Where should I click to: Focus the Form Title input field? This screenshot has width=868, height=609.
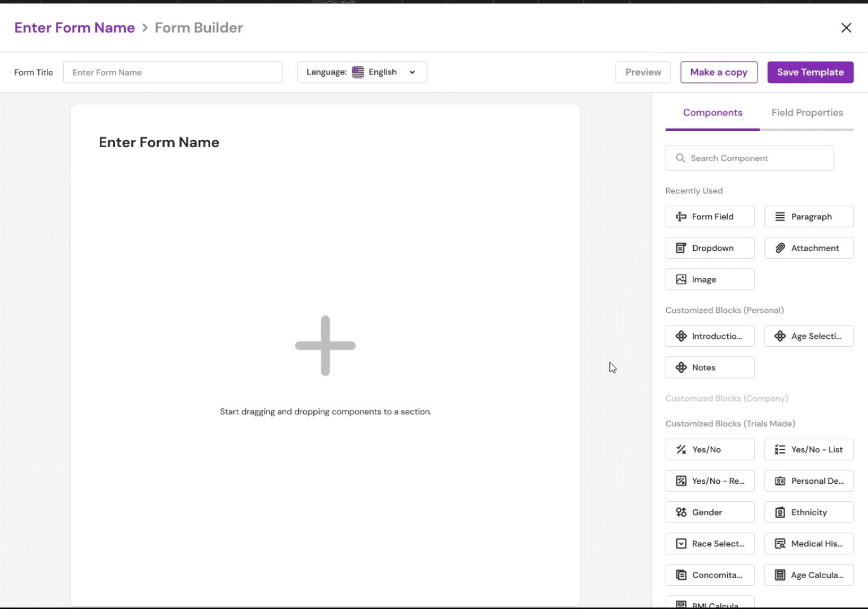(x=172, y=72)
